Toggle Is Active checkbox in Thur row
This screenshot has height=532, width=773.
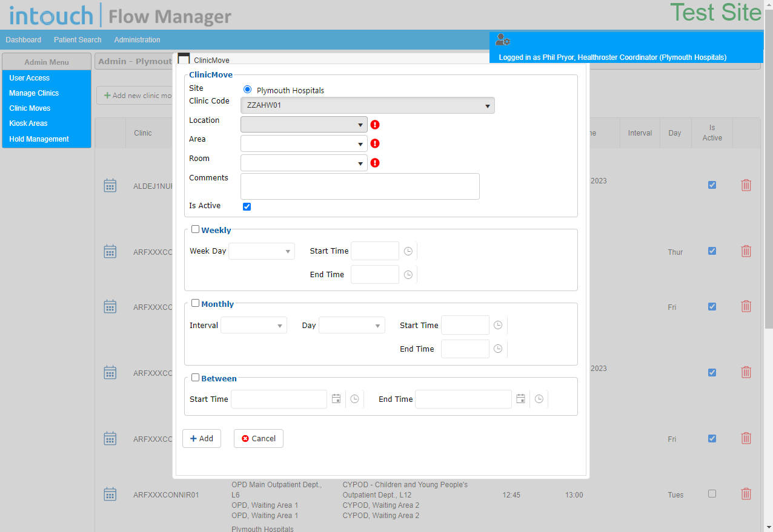point(712,251)
